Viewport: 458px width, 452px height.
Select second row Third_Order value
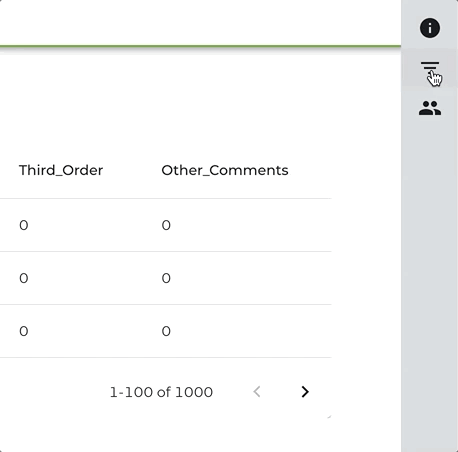[x=24, y=278]
